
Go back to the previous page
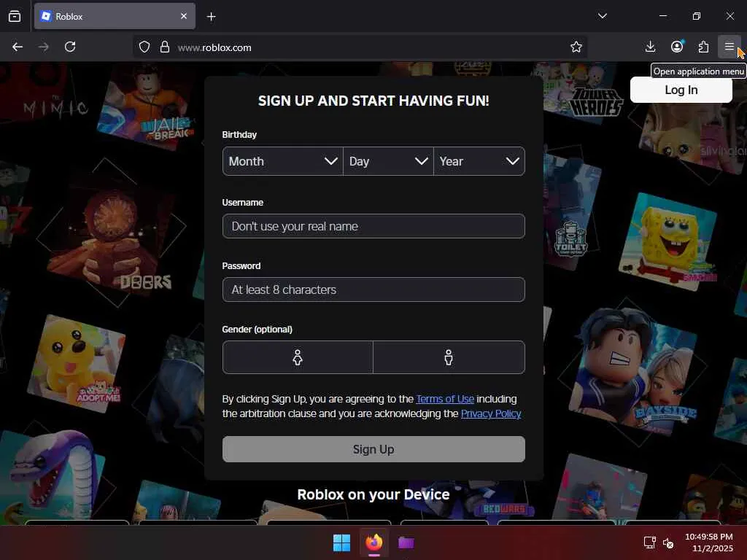(x=18, y=47)
